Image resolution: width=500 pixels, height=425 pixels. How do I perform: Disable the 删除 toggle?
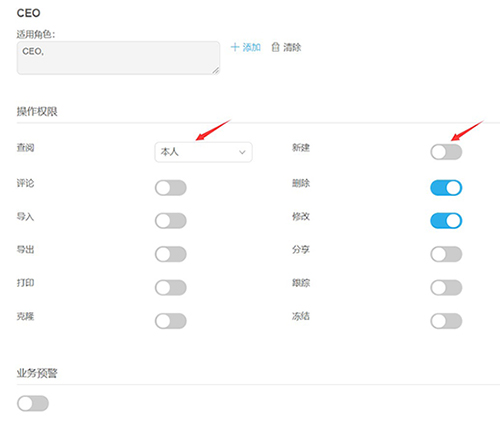pyautogui.click(x=446, y=188)
